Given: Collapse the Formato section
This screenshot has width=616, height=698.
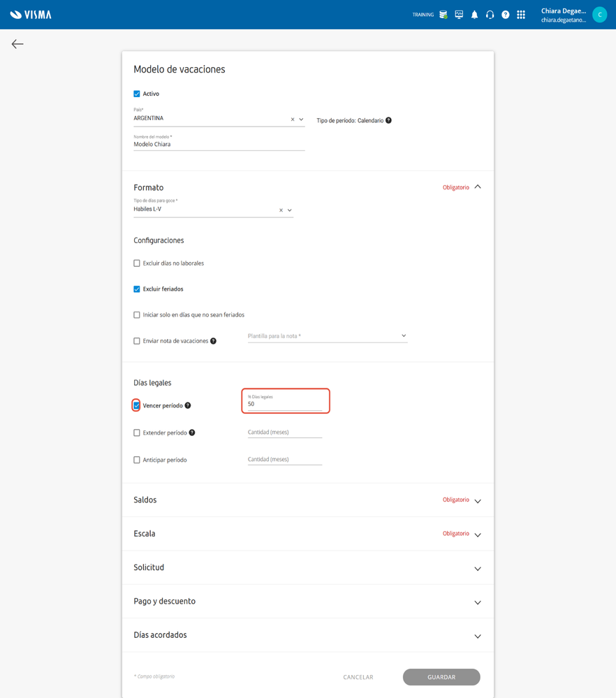Looking at the screenshot, I should point(478,187).
